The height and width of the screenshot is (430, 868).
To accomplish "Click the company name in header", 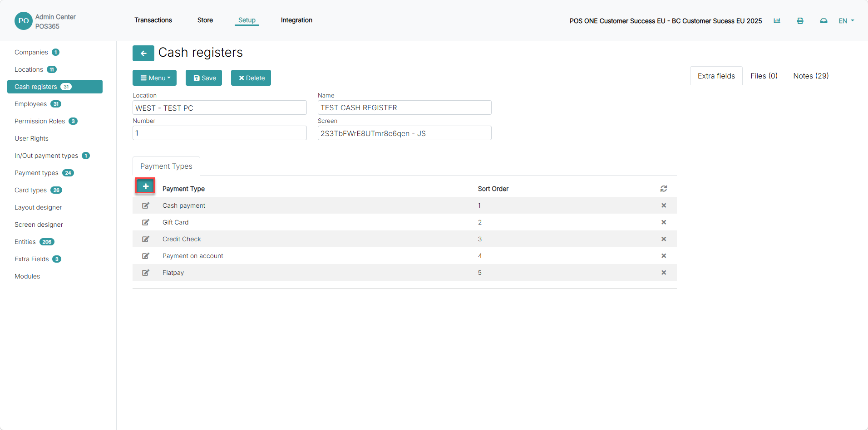I will 666,21.
